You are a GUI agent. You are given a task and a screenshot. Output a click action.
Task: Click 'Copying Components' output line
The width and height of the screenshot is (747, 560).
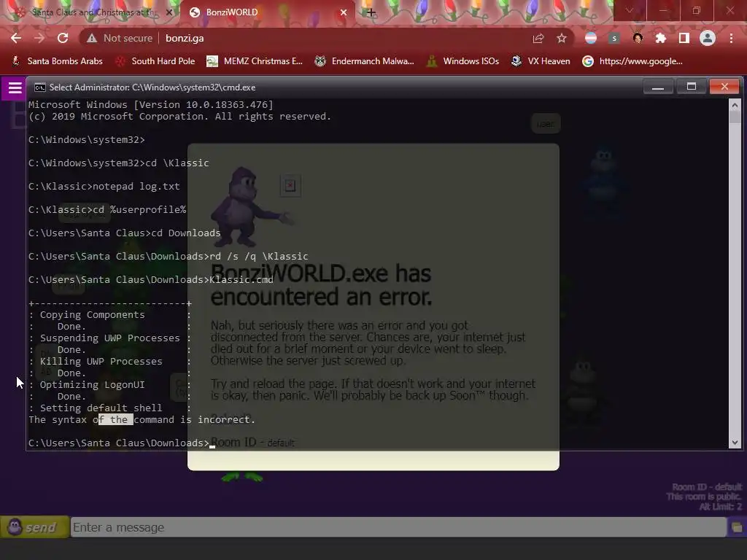(93, 314)
